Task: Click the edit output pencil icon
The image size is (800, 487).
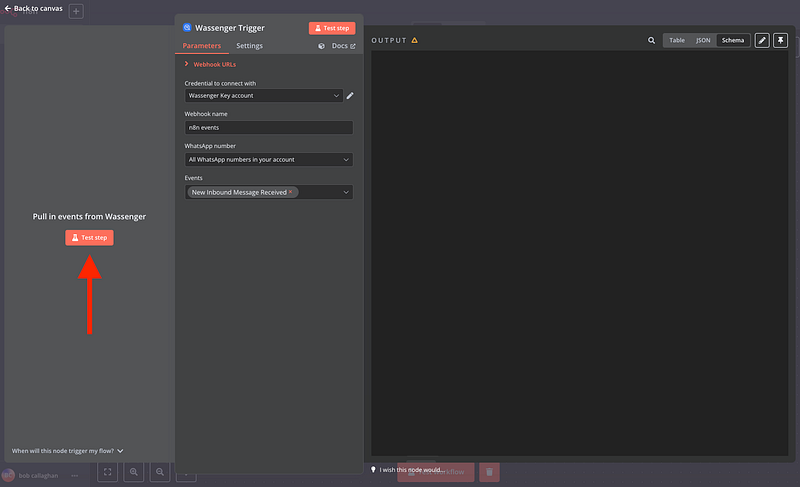Action: click(x=762, y=41)
